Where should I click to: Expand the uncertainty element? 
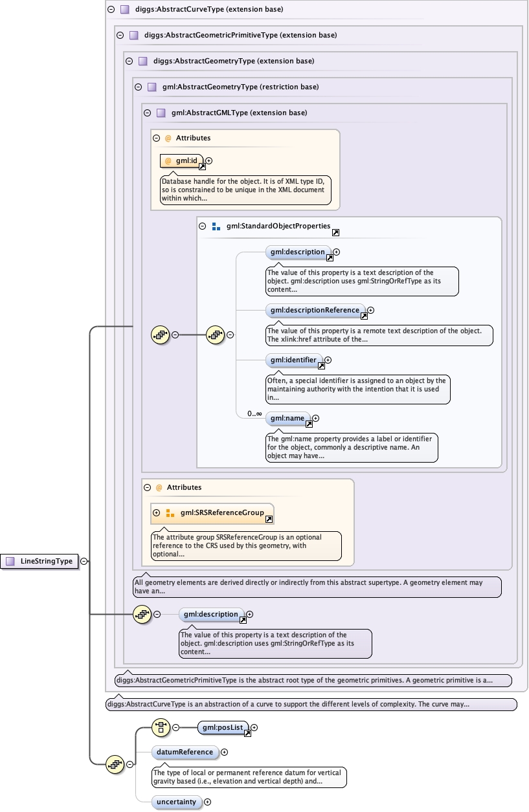click(208, 802)
